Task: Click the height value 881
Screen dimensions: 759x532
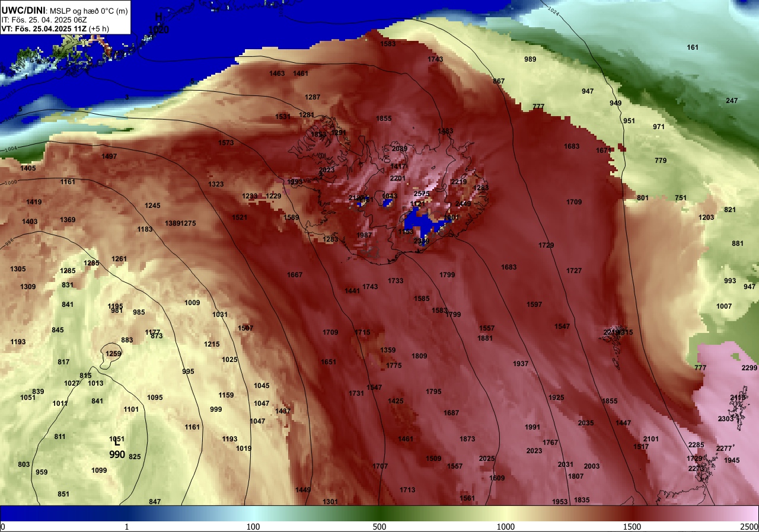Action: (738, 243)
